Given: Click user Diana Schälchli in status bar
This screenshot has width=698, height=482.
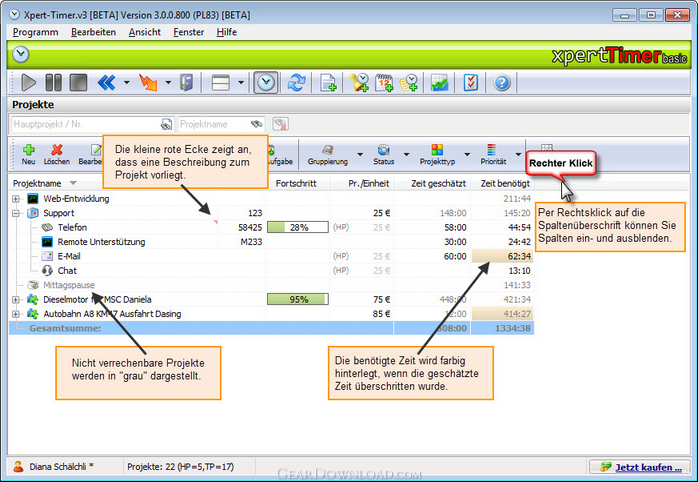Looking at the screenshot, I should (x=61, y=466).
